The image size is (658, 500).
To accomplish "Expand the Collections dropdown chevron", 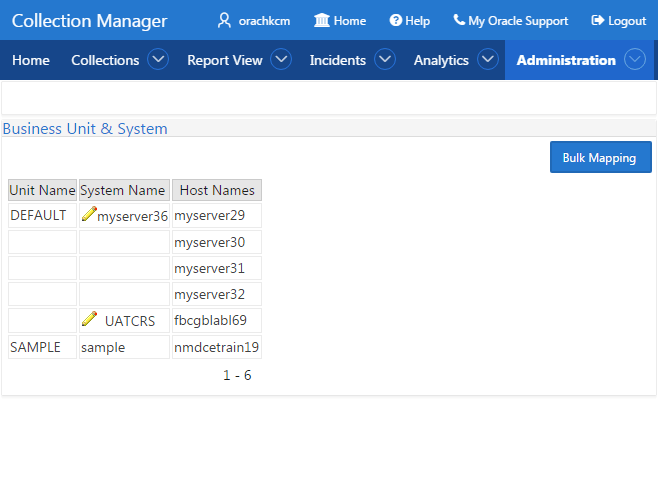I will (x=158, y=59).
